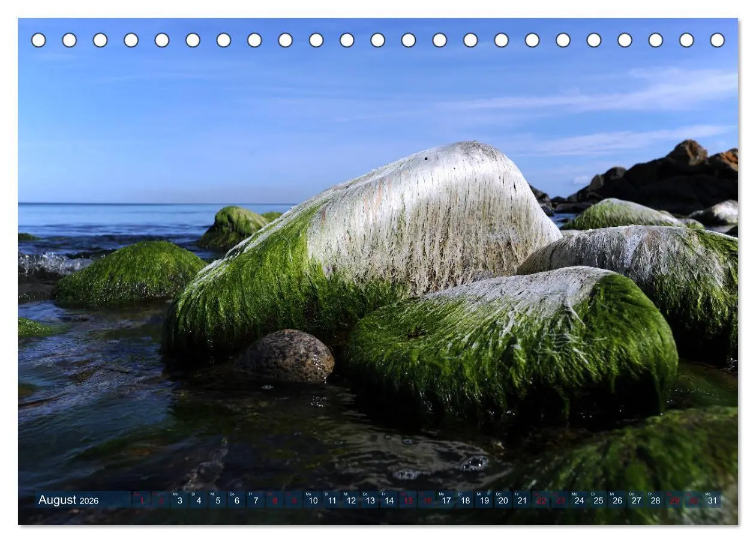This screenshot has height=543, width=756.
Task: Select day 18 in the calendar strip
Action: [x=466, y=500]
